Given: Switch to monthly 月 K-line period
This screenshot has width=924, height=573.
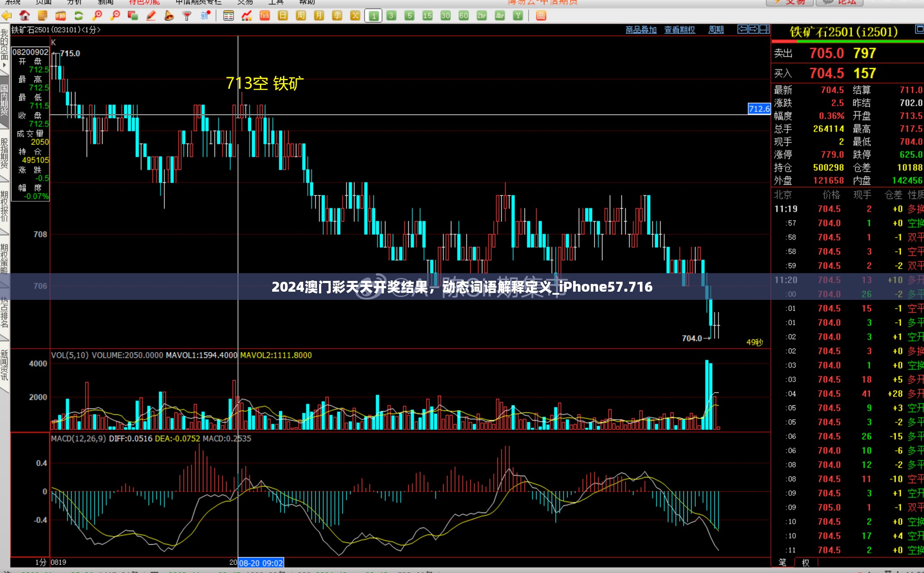Looking at the screenshot, I should (x=319, y=16).
